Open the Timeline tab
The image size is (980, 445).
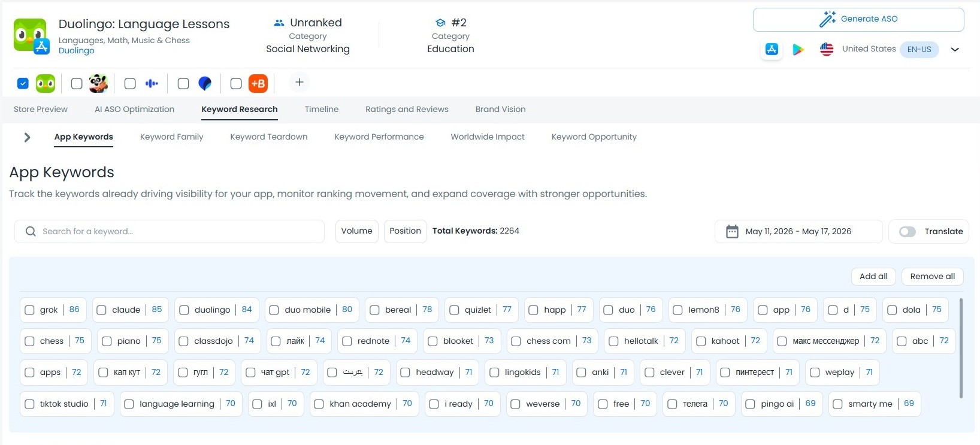pos(322,109)
